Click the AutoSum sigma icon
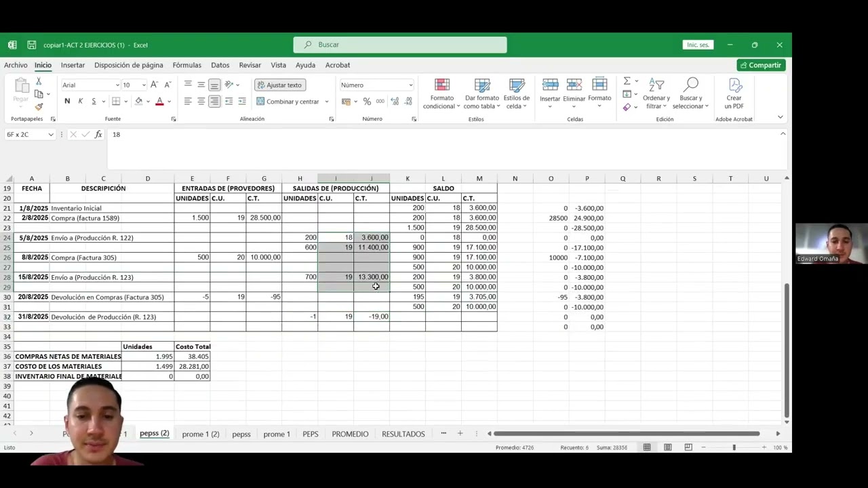 [x=627, y=81]
